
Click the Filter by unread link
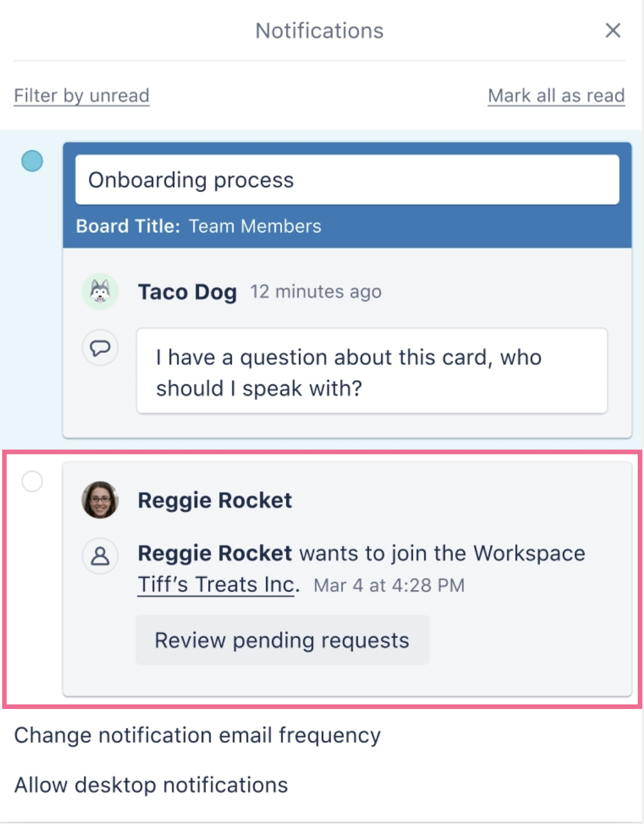point(82,96)
